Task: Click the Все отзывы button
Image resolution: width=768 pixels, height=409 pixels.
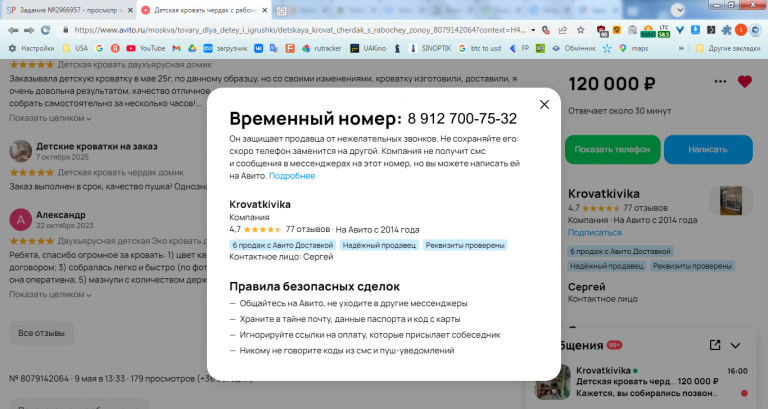Action: coord(41,333)
